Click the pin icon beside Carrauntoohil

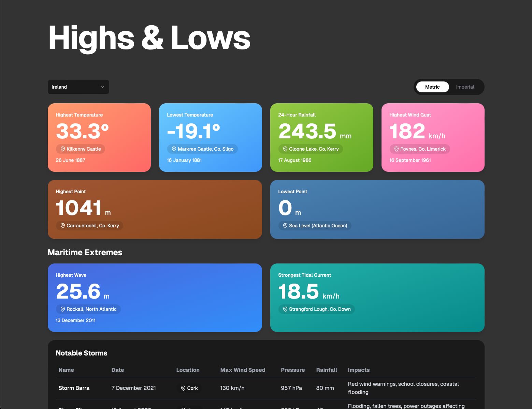62,226
